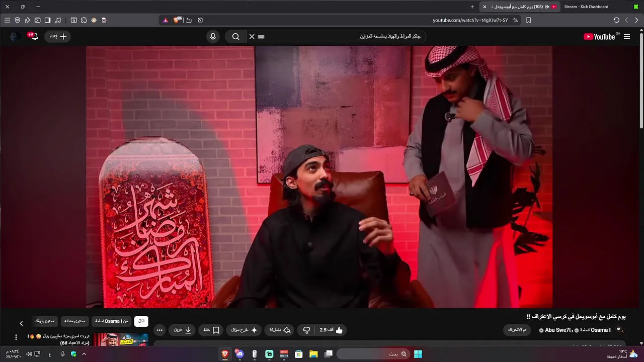Start voice search with the microphone
Image resolution: width=644 pixels, height=362 pixels.
pyautogui.click(x=213, y=36)
